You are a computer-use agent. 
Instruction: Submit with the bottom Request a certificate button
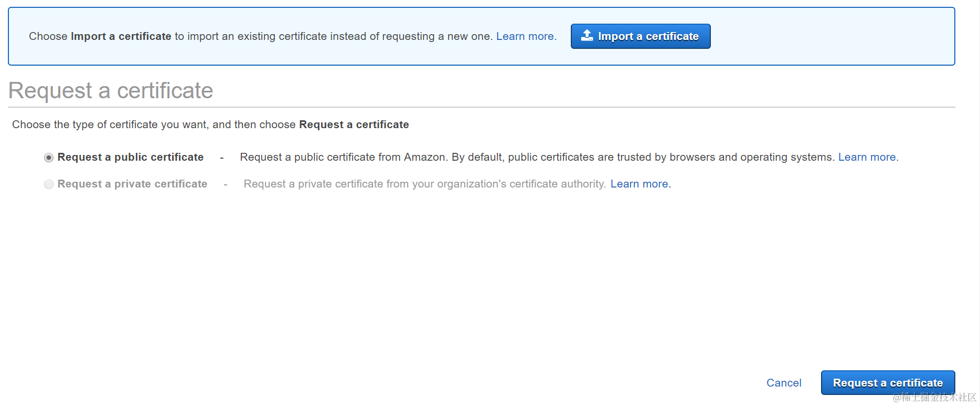coord(888,383)
